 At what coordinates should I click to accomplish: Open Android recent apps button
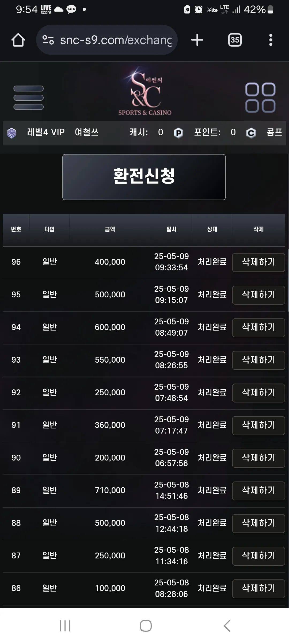pos(65,626)
